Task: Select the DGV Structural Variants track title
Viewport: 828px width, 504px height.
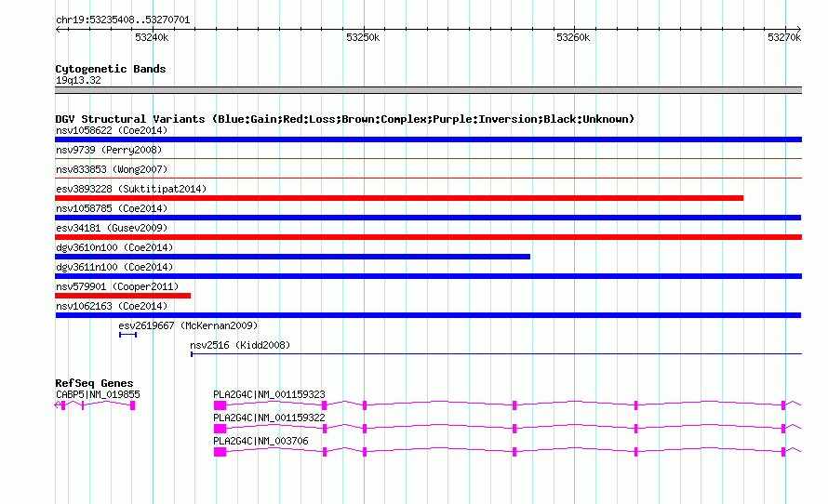Action: [x=345, y=119]
